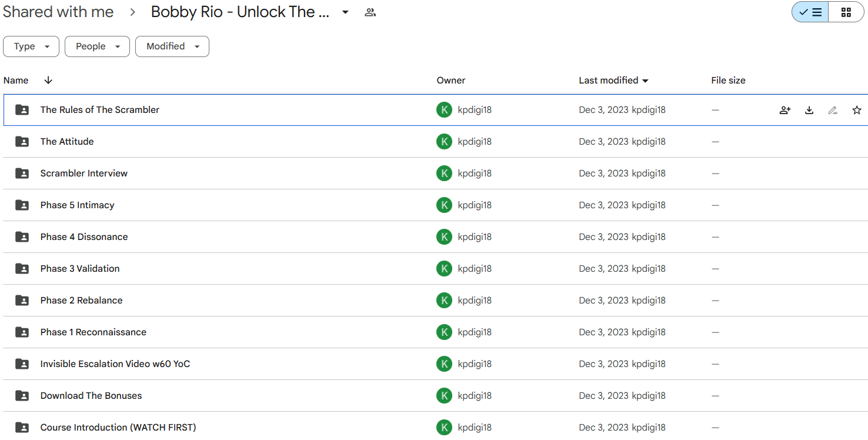Viewport: 868px width, 440px height.
Task: Switch to list layout view
Action: point(810,12)
